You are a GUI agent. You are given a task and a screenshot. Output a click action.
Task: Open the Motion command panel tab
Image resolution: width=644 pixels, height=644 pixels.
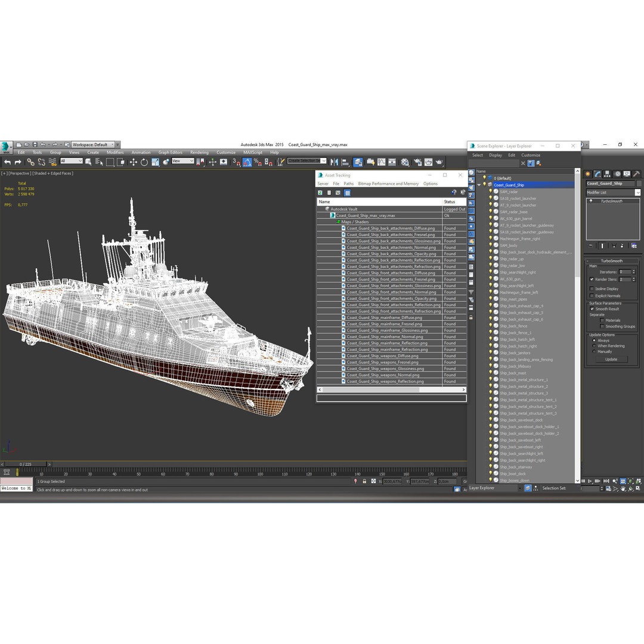pyautogui.click(x=617, y=174)
